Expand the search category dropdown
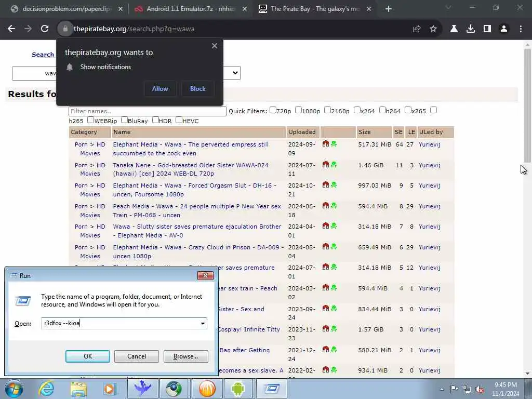 [x=235, y=73]
